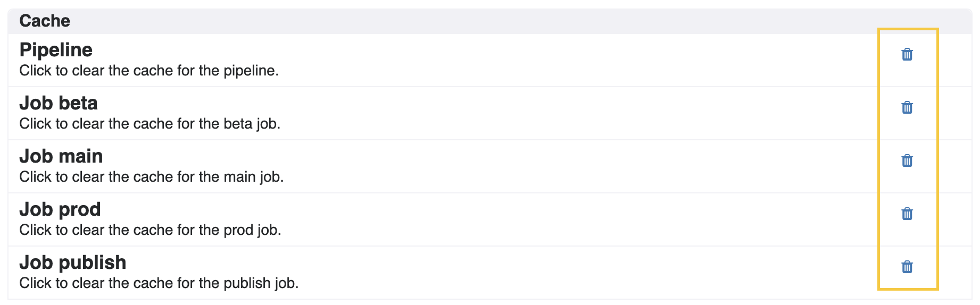Viewport: 980px width, 305px height.
Task: Select the prod job cache description line
Action: (151, 230)
